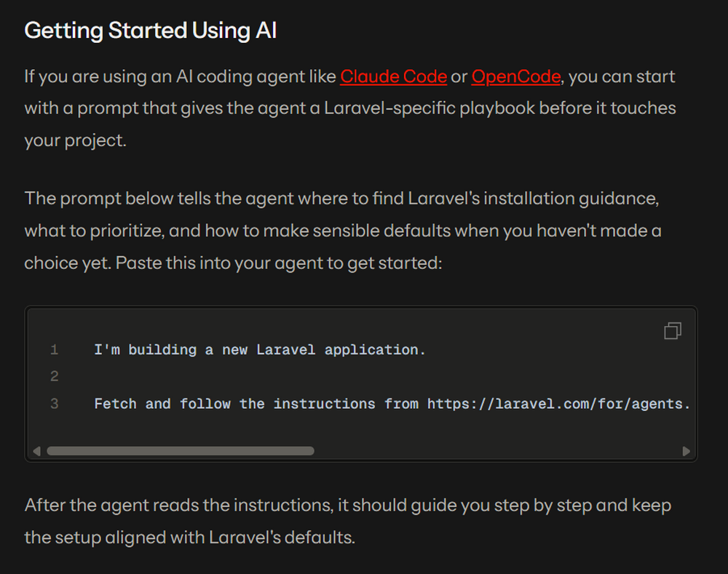The width and height of the screenshot is (728, 574).
Task: Click the word "Laravel" in code line 1
Action: (286, 350)
